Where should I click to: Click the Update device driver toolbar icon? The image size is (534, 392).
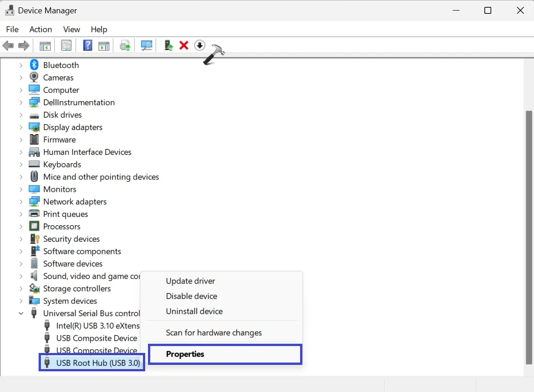click(x=169, y=45)
